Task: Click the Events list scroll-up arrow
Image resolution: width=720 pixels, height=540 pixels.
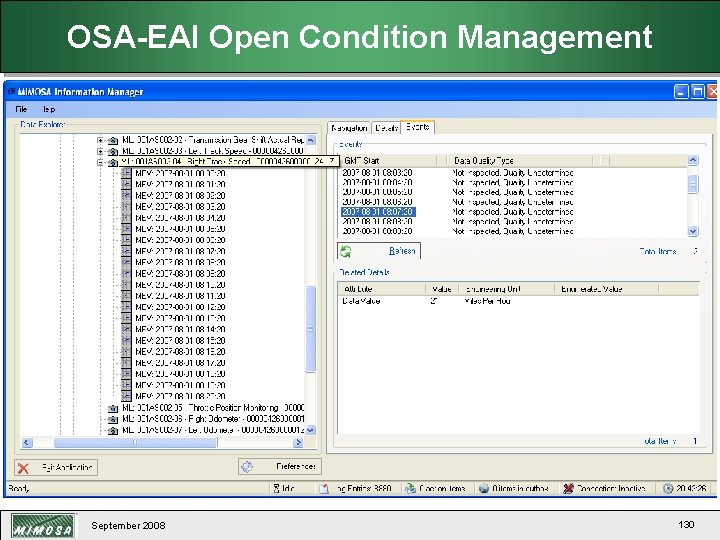Action: pos(693,160)
